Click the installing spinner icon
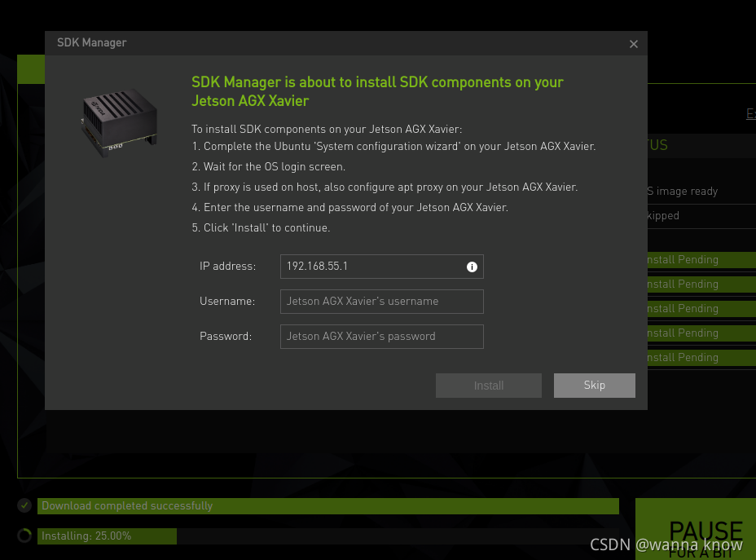This screenshot has width=756, height=560. click(x=24, y=536)
